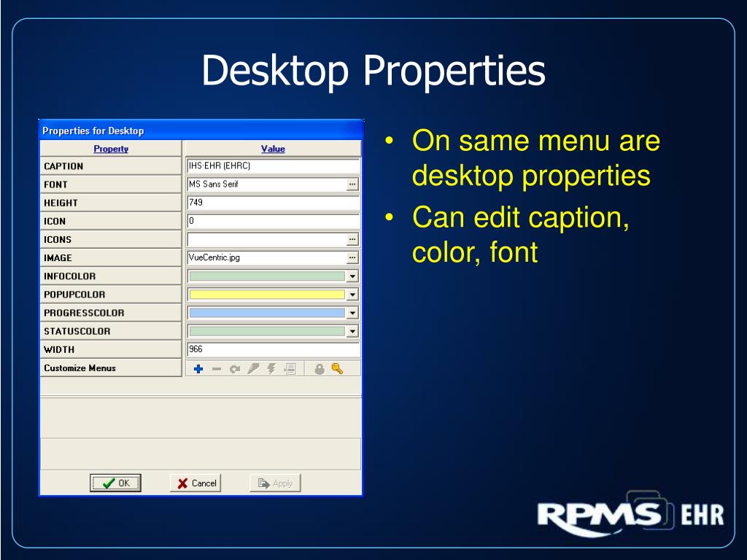Select the Customize Menus row label
The width and height of the screenshot is (747, 560).
(111, 368)
